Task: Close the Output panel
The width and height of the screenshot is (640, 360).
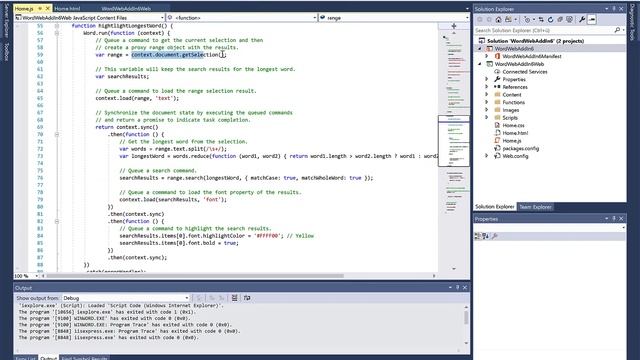Action: 464,288
